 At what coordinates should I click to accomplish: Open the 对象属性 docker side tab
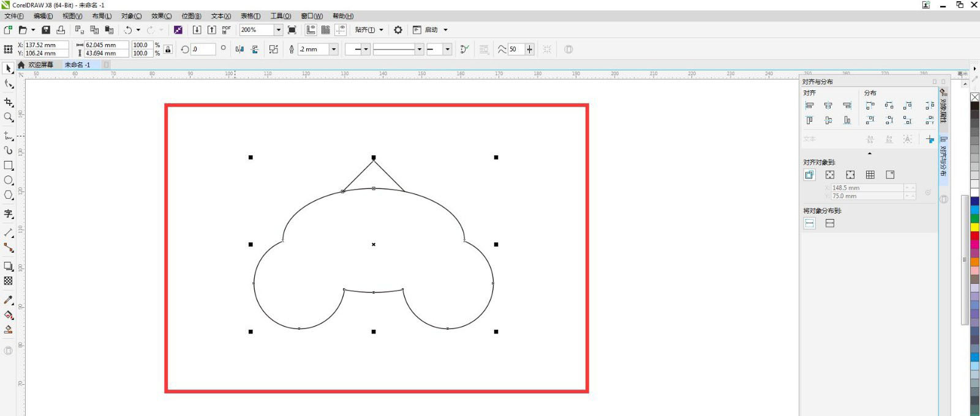943,108
